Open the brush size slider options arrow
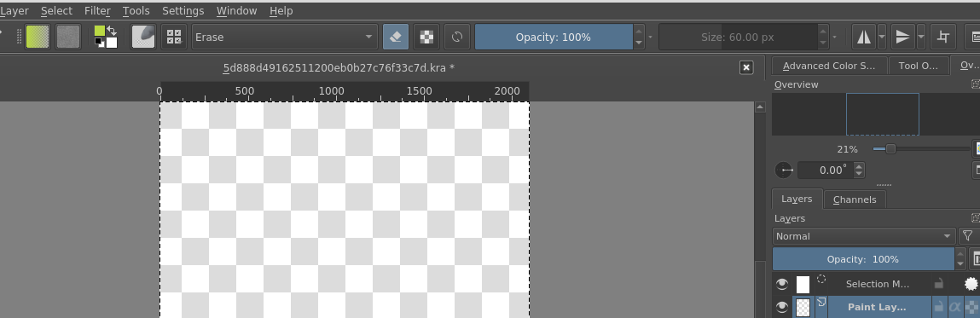 (x=834, y=37)
